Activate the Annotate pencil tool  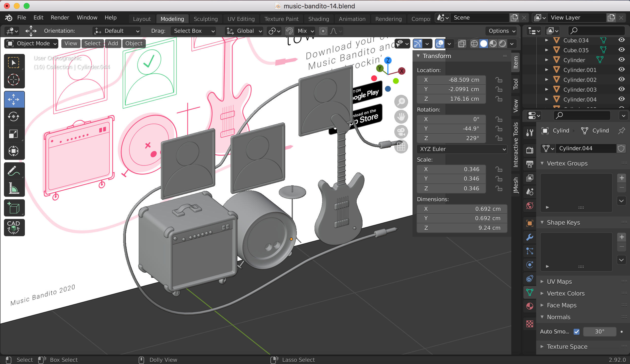tap(14, 171)
